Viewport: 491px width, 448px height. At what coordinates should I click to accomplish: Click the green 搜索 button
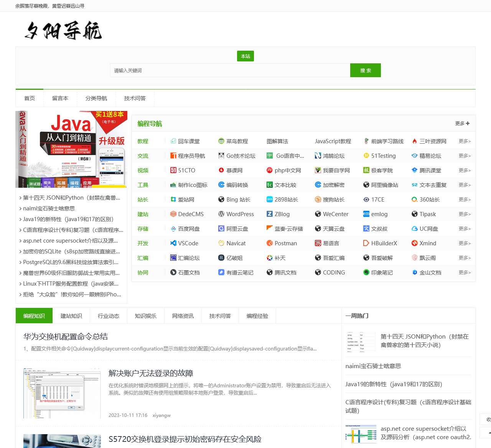(x=366, y=71)
